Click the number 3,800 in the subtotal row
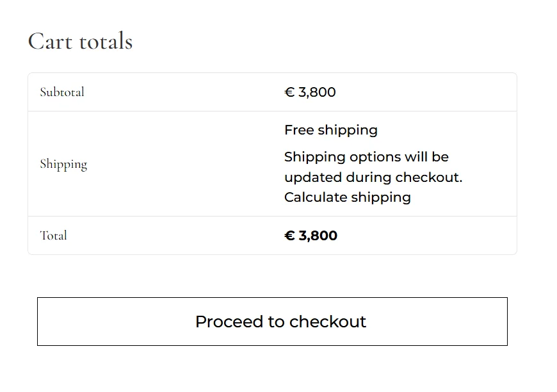This screenshot has width=557, height=392. pos(317,92)
